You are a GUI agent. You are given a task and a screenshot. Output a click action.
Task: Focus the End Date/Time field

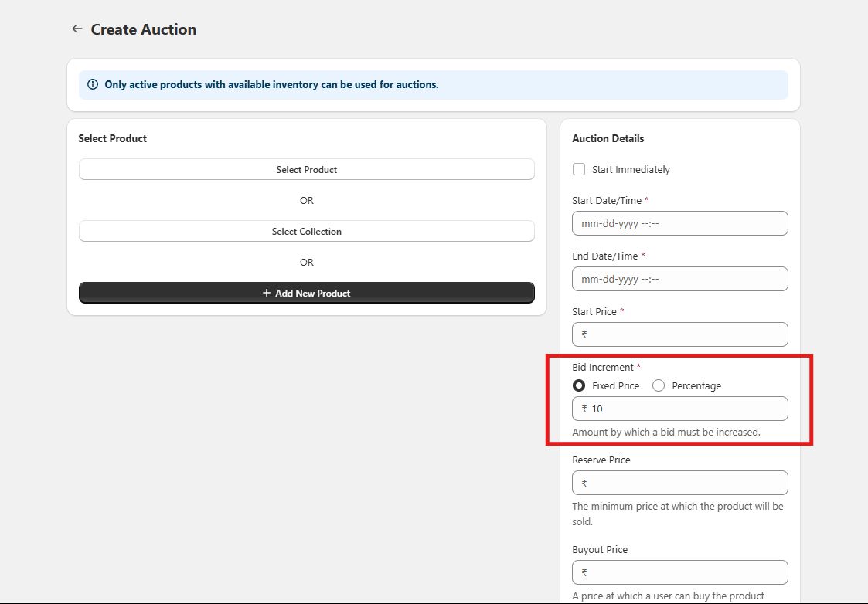(679, 279)
